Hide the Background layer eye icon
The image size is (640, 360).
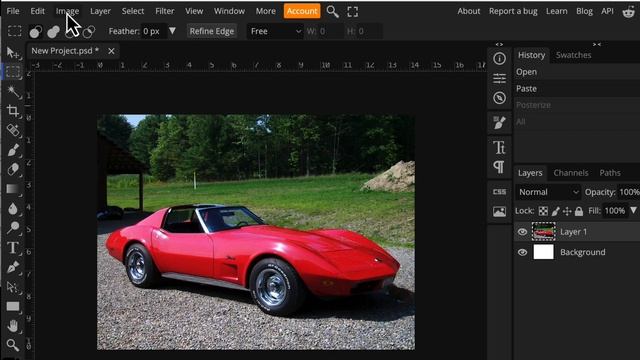pyautogui.click(x=522, y=252)
